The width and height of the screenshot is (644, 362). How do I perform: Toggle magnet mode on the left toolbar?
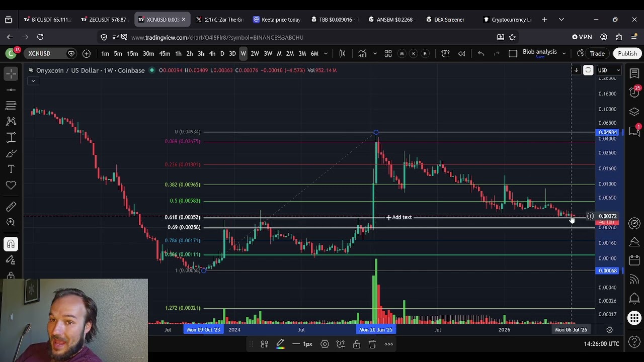click(11, 244)
